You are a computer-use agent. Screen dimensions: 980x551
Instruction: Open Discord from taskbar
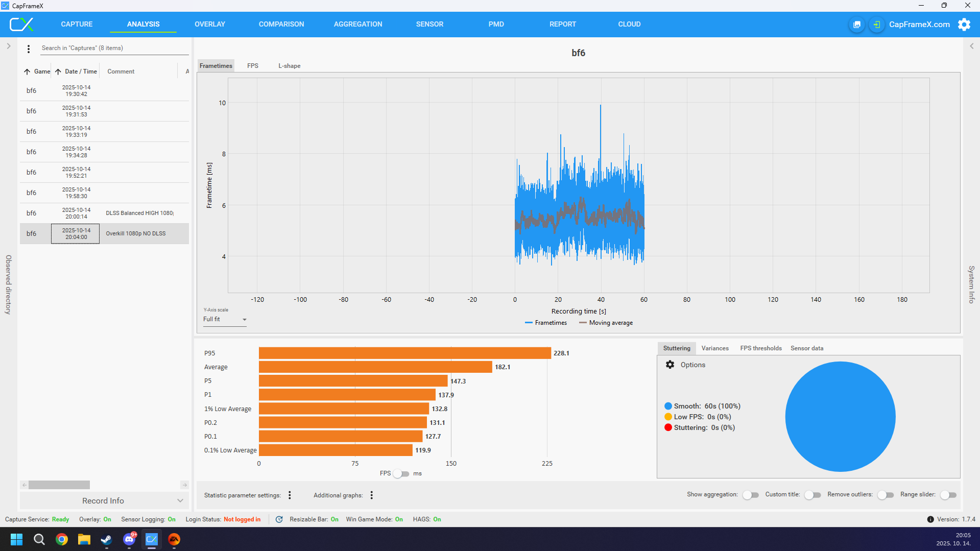point(129,539)
